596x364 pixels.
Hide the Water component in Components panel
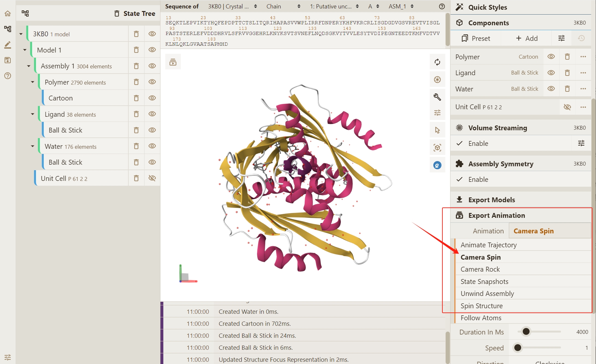coord(551,89)
